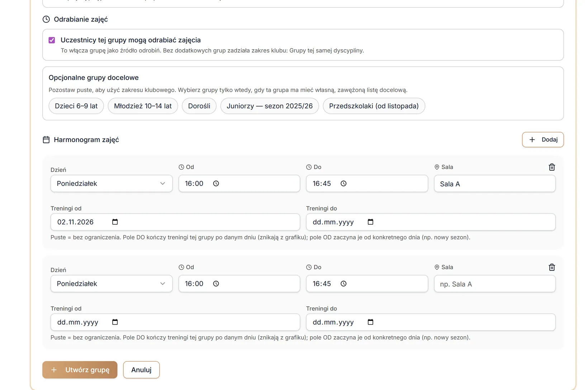The image size is (588, 390).
Task: Click the 'Odrabianie zajęć' section heading
Action: pos(81,19)
